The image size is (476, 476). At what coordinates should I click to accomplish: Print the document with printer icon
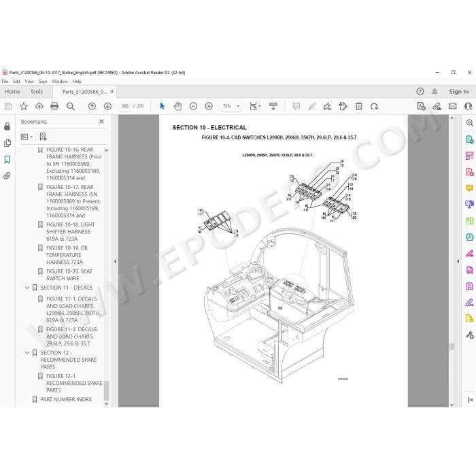click(x=54, y=106)
